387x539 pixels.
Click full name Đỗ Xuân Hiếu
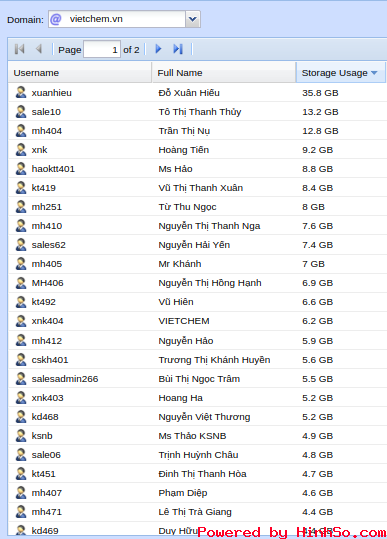pos(189,93)
